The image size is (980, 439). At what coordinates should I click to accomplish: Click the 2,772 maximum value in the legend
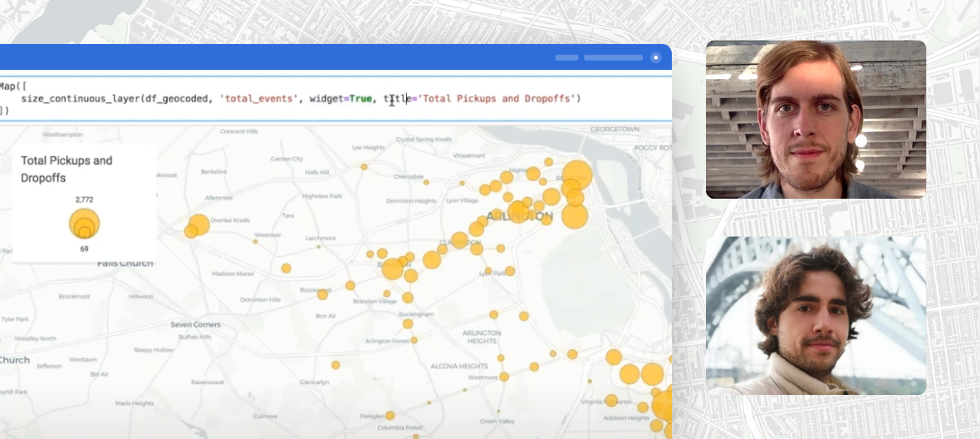(x=84, y=200)
